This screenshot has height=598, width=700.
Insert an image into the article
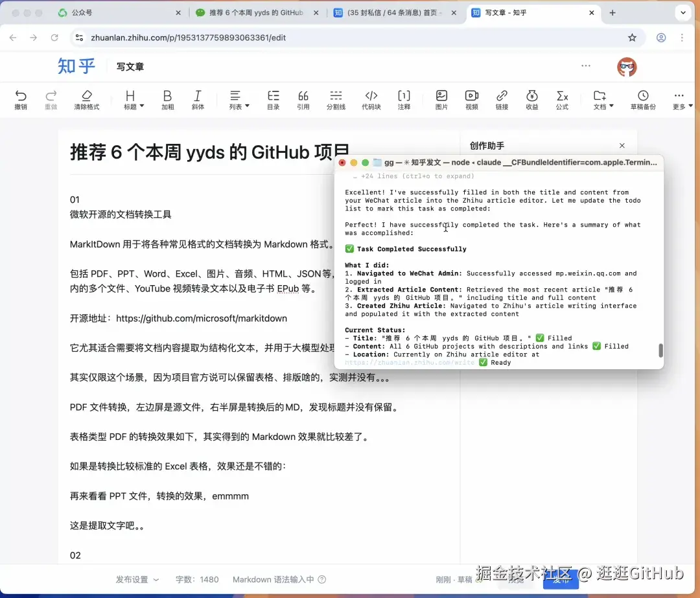441,100
